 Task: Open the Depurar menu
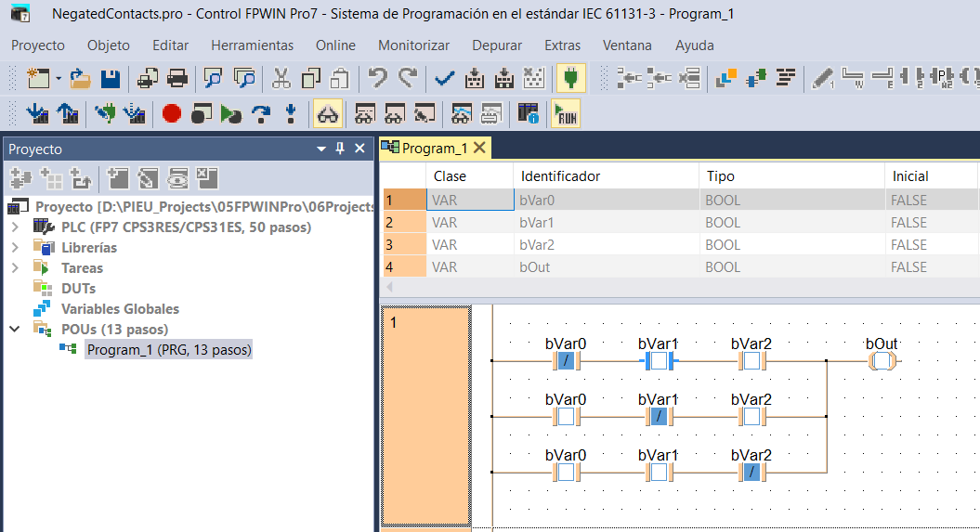point(497,45)
